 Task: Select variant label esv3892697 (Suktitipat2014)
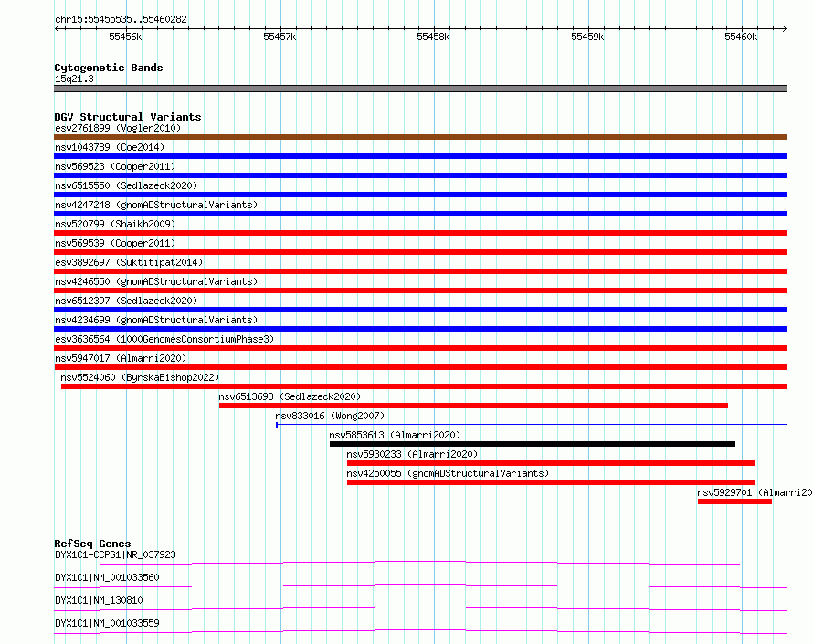[x=129, y=262]
